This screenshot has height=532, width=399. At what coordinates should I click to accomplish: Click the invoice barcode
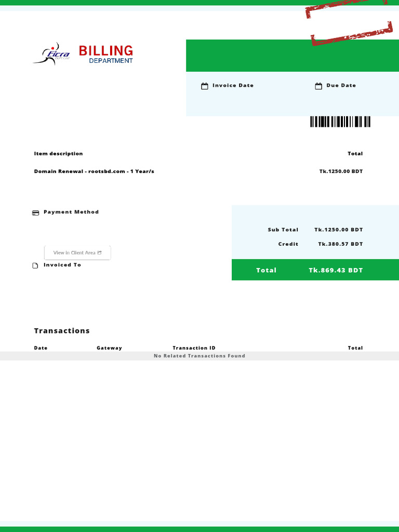tap(340, 122)
